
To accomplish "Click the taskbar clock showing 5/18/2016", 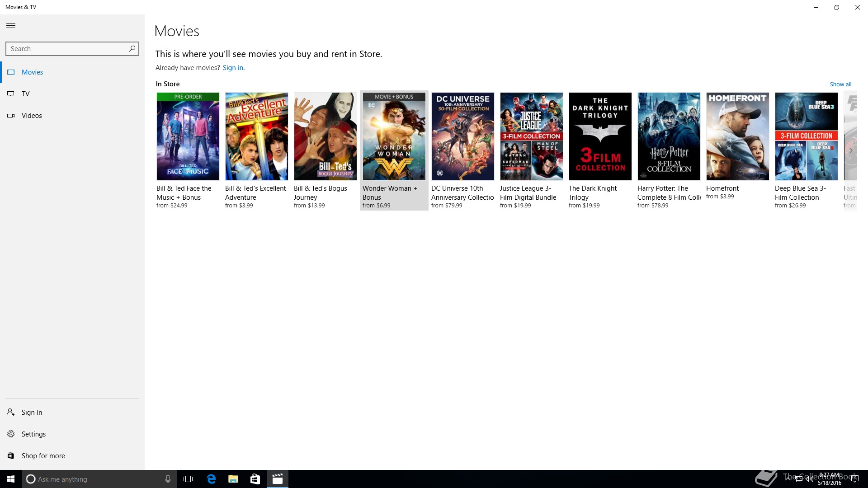I will pos(830,479).
